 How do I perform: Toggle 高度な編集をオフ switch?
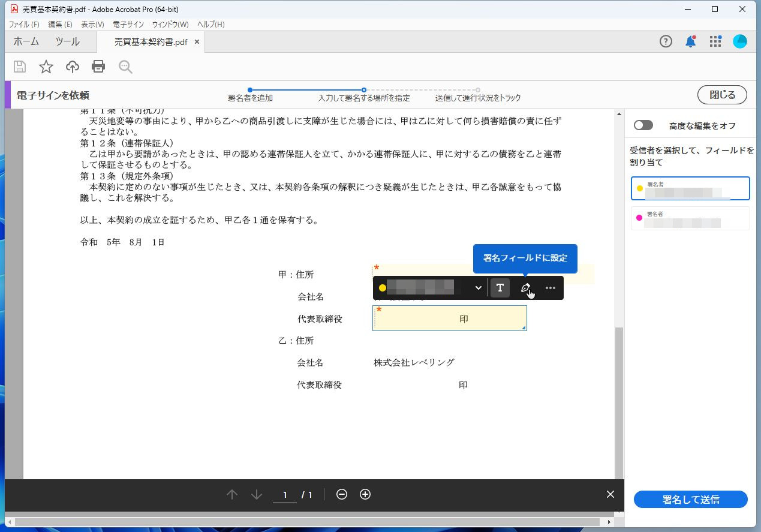point(643,125)
